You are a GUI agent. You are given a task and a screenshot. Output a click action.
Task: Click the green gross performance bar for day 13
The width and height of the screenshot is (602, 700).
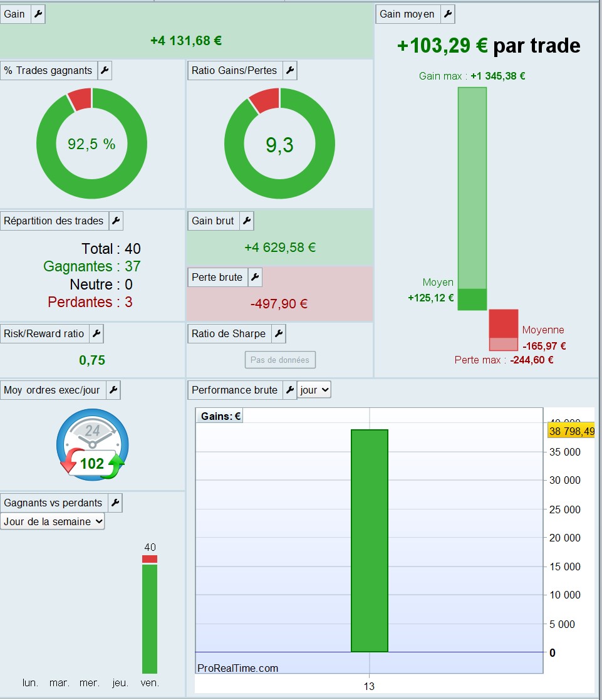tap(370, 541)
